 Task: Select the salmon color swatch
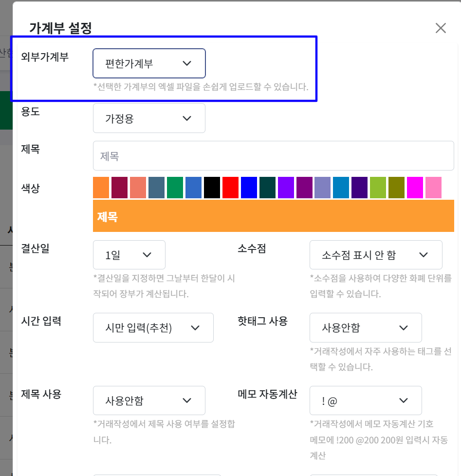(138, 188)
